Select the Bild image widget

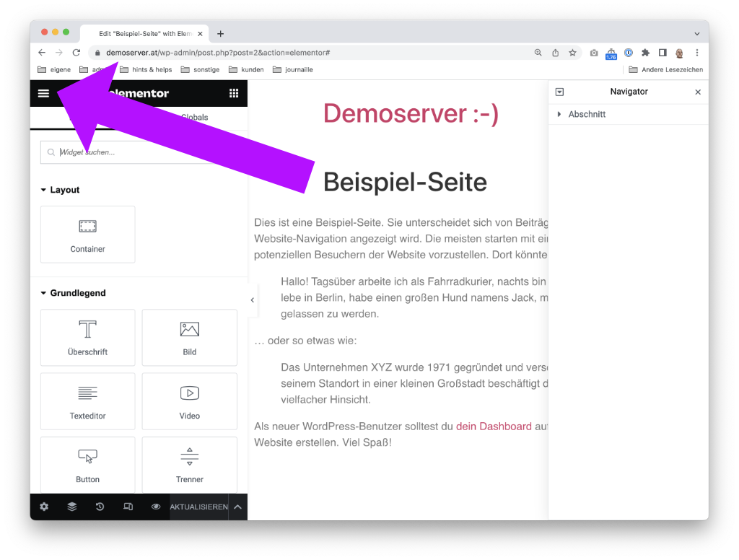[x=190, y=338]
